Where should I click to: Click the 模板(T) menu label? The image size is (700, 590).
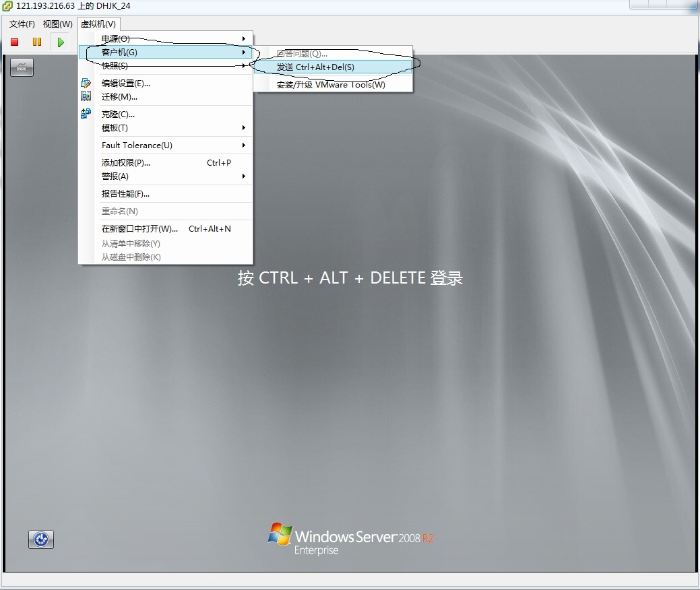click(x=115, y=128)
